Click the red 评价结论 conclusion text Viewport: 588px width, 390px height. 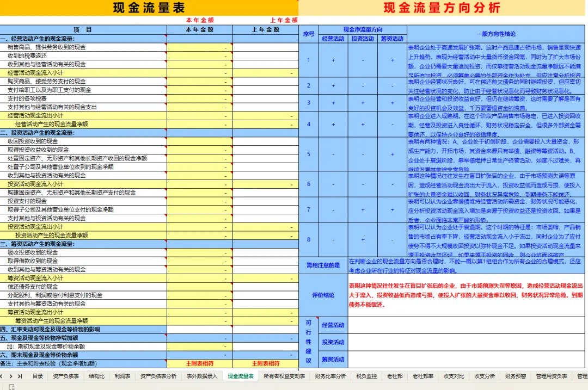pyautogui.click(x=465, y=295)
